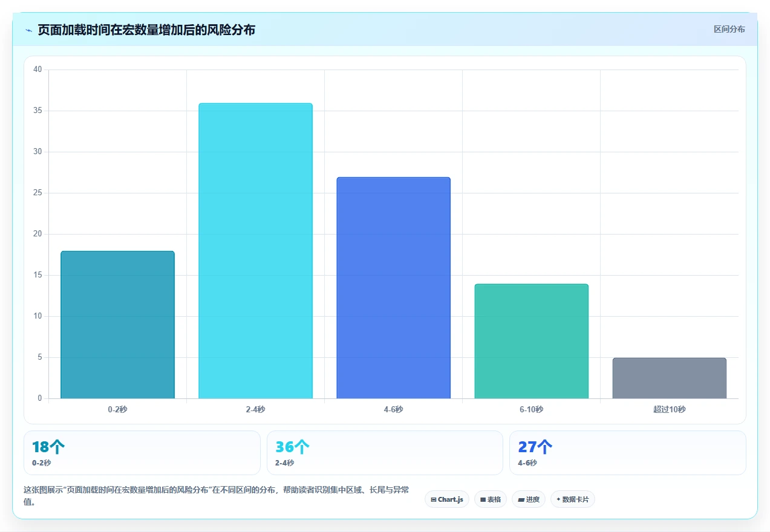Image resolution: width=770 pixels, height=532 pixels.
Task: Click the 0-2秒 x-axis label
Action: (117, 409)
